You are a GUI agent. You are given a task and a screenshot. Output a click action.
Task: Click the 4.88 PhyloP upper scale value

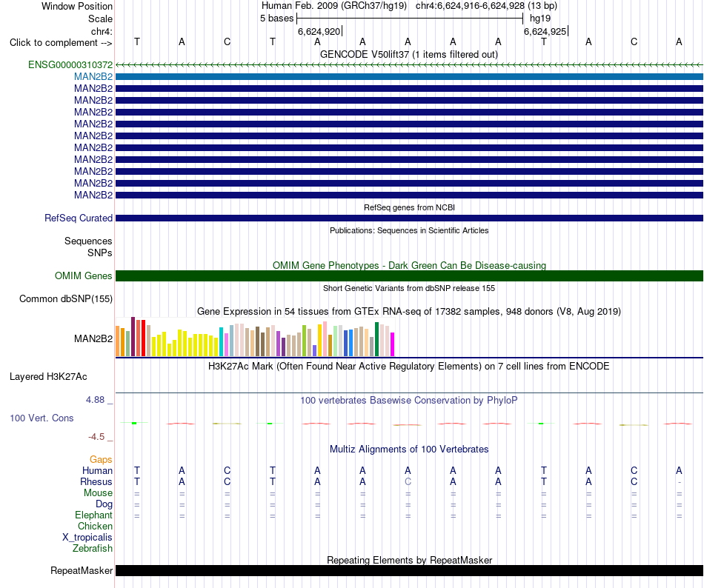click(x=95, y=400)
